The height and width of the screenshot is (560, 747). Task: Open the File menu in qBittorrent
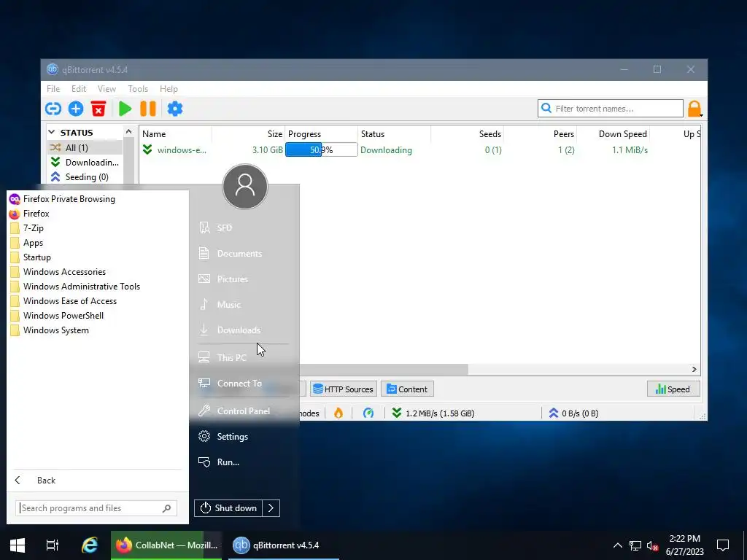point(53,88)
